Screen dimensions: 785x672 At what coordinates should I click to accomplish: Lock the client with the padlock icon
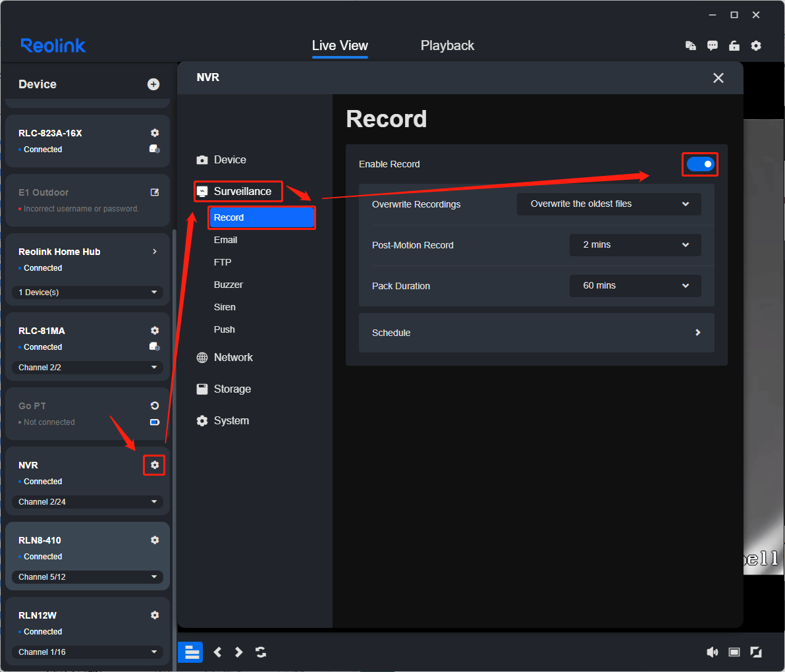tap(734, 45)
